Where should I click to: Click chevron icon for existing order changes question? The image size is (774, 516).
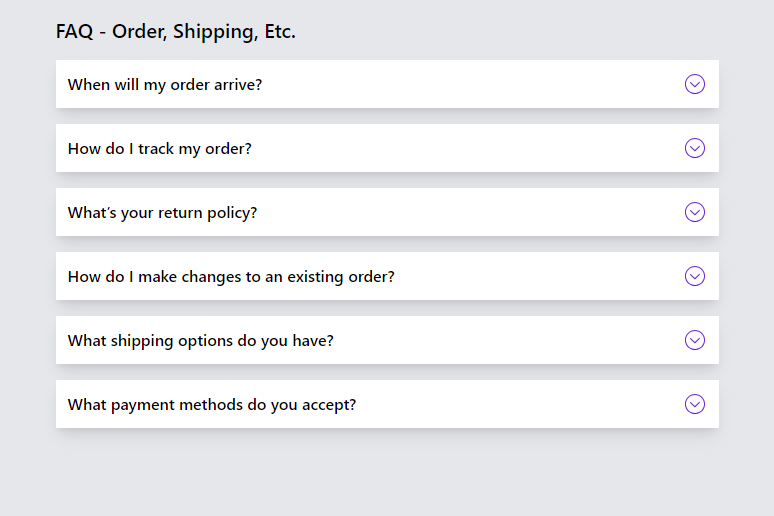695,276
